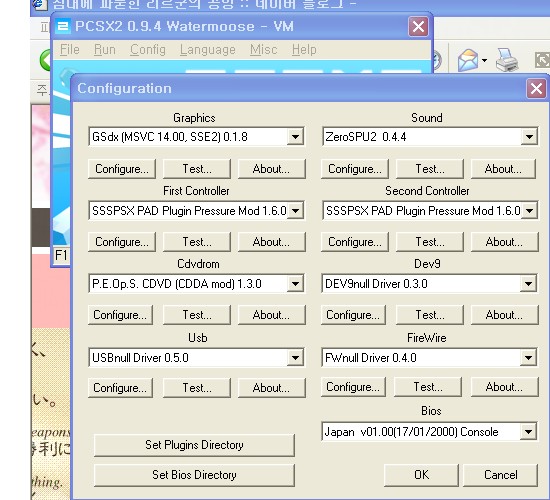This screenshot has width=550, height=500.
Task: Expand the First Controller plugin dropdown
Action: click(295, 211)
